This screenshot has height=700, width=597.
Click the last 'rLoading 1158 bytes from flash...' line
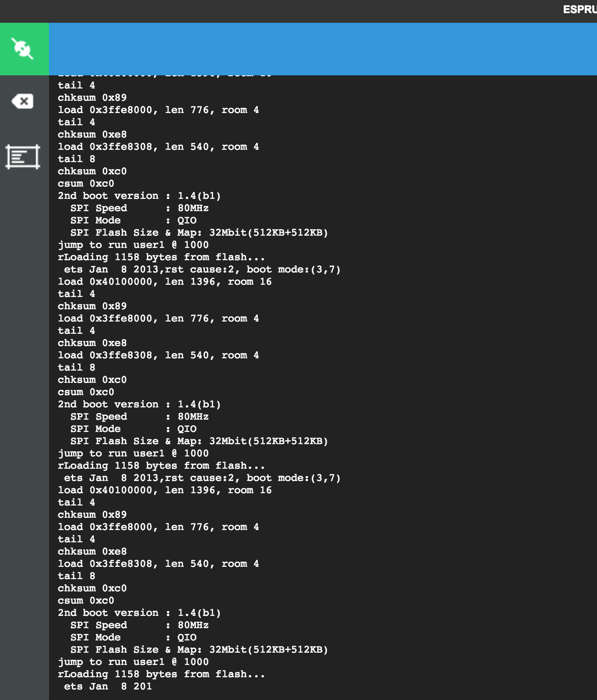pos(161,674)
